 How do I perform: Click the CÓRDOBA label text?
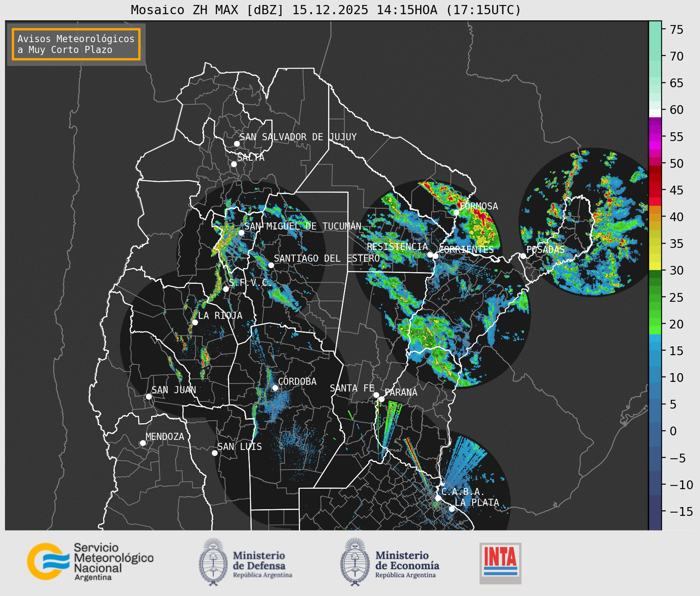click(297, 381)
